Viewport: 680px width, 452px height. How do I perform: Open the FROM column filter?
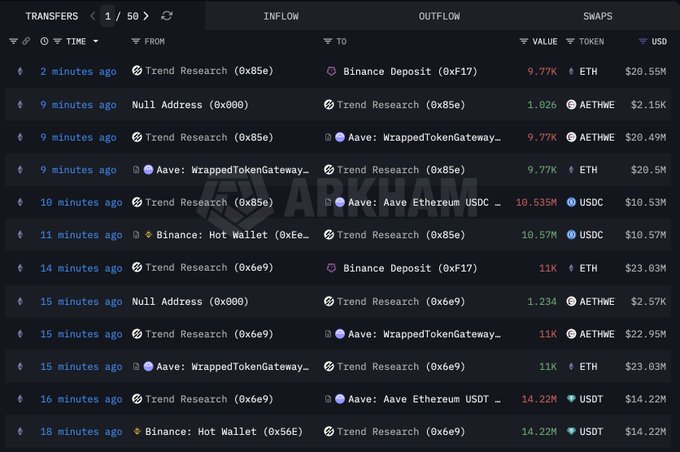[136, 41]
